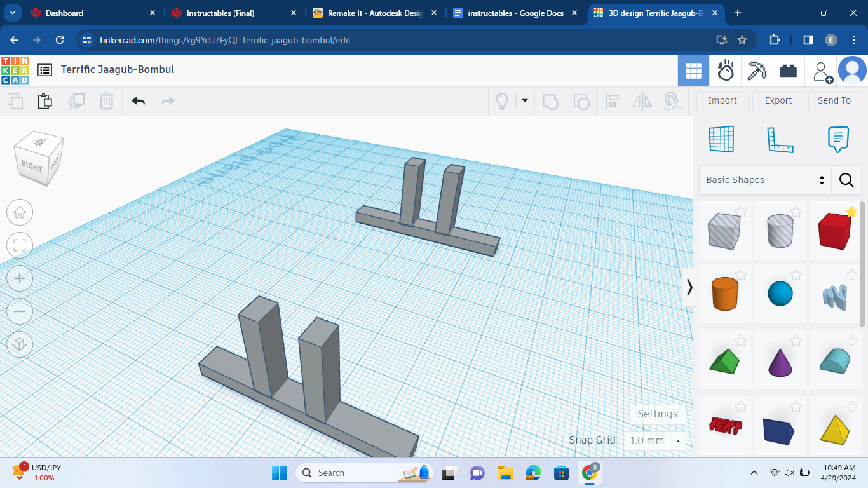Click the Zoom in button
This screenshot has width=868, height=488.
pos(20,278)
